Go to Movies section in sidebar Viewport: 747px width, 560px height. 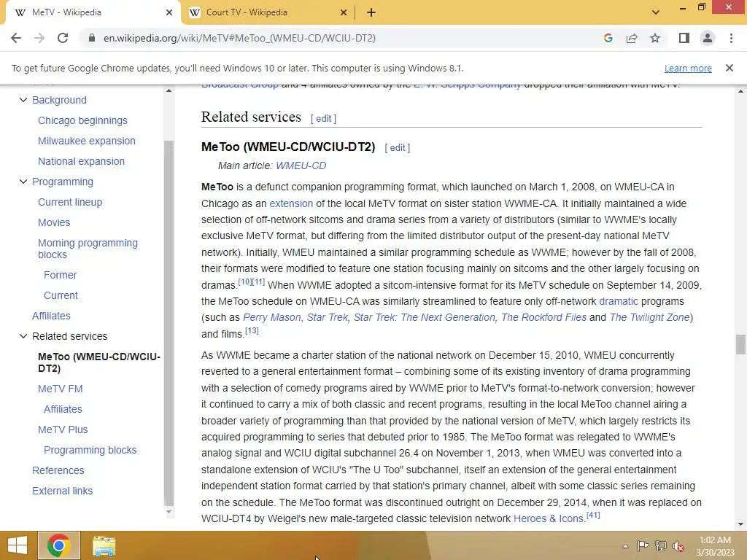[x=54, y=222]
